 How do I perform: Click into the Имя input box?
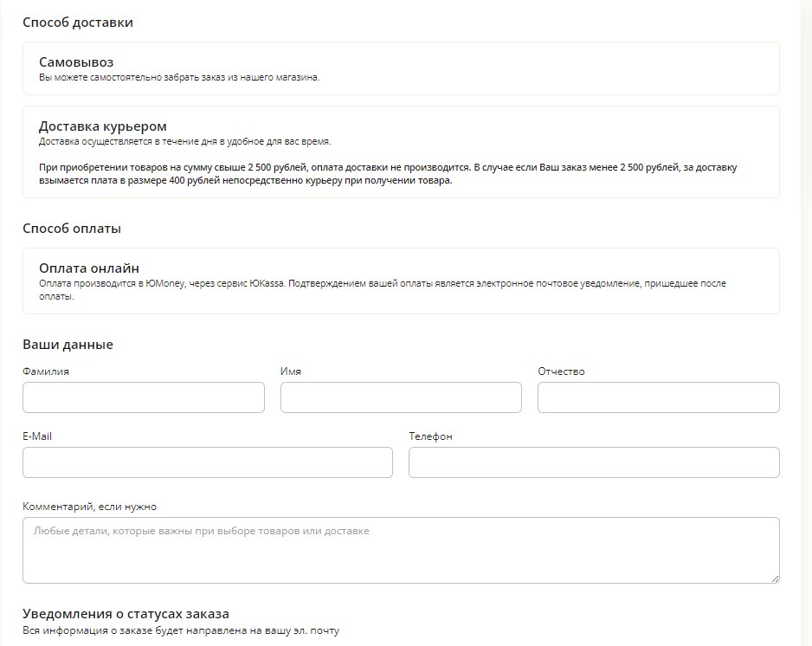coord(401,397)
